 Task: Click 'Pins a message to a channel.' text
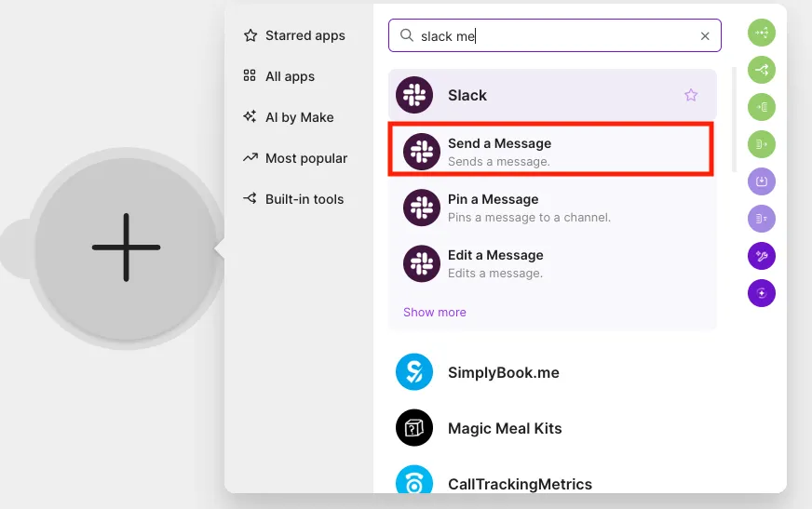529,217
